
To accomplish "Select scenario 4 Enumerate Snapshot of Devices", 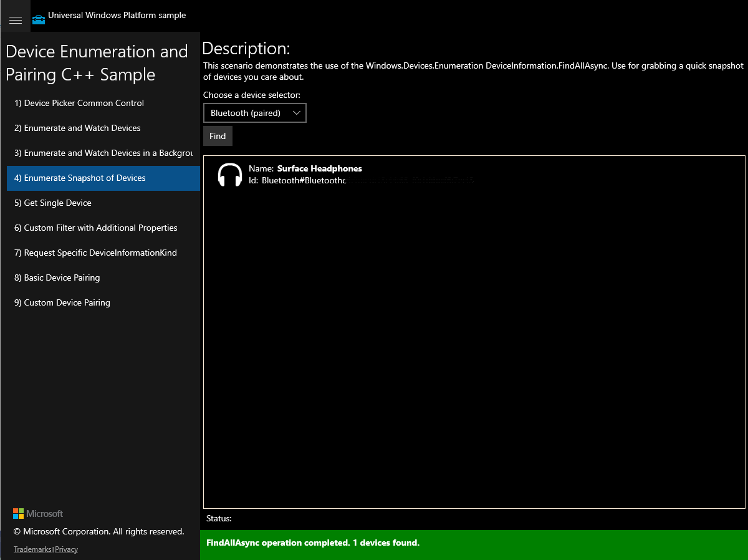I will tap(103, 178).
